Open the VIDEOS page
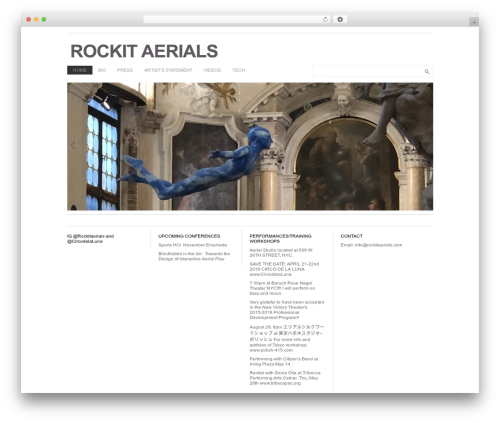This screenshot has width=500, height=423. pos(212,70)
